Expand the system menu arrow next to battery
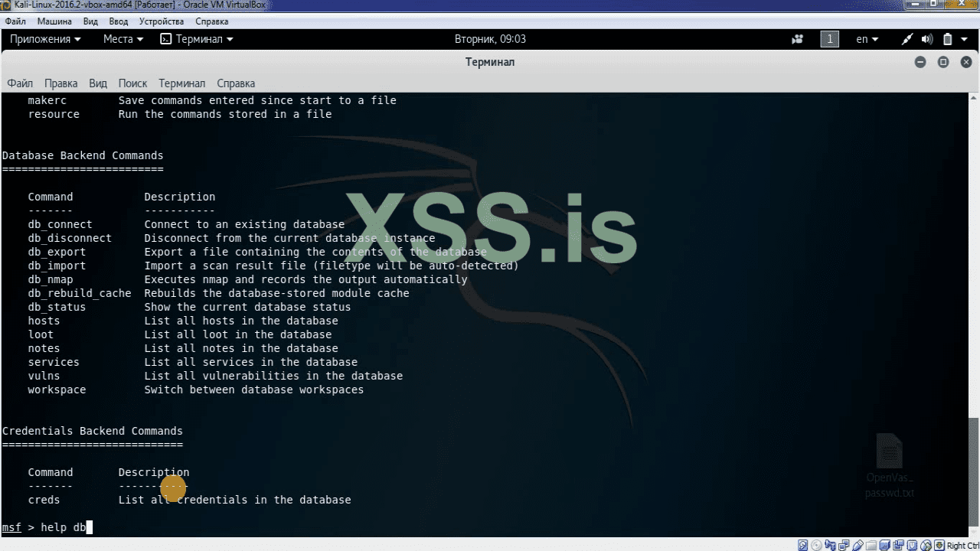The width and height of the screenshot is (980, 551). click(965, 39)
